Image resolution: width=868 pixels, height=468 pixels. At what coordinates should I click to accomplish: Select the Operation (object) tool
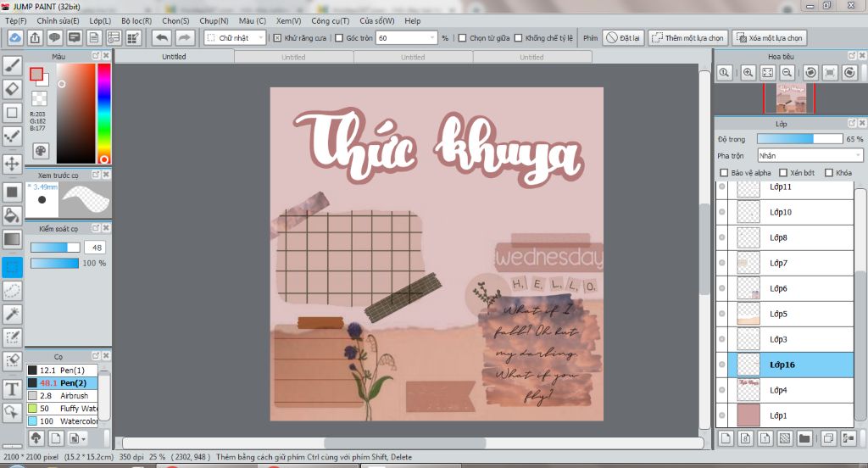pos(12,412)
